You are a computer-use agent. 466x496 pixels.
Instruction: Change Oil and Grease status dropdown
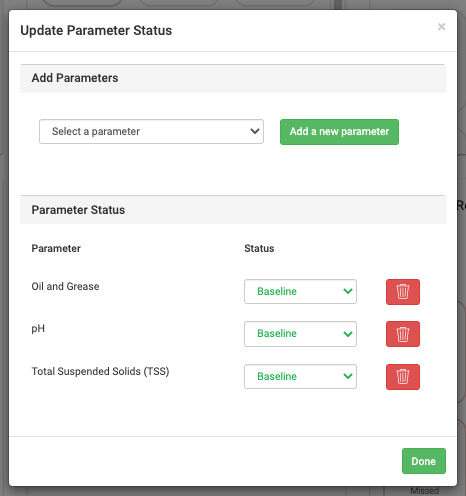300,291
